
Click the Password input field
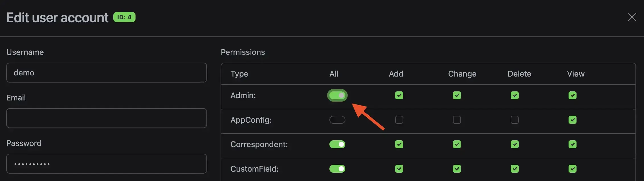pyautogui.click(x=106, y=164)
